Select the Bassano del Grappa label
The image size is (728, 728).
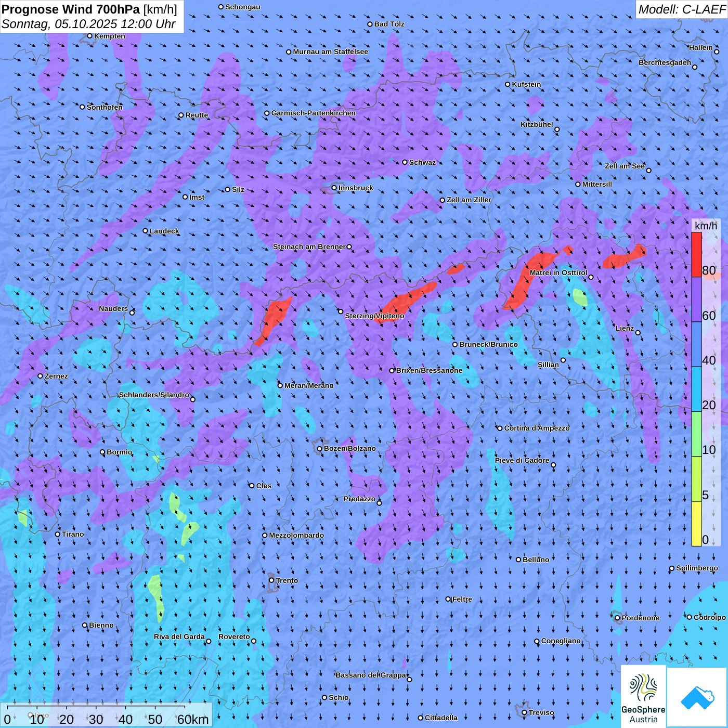tap(371, 675)
